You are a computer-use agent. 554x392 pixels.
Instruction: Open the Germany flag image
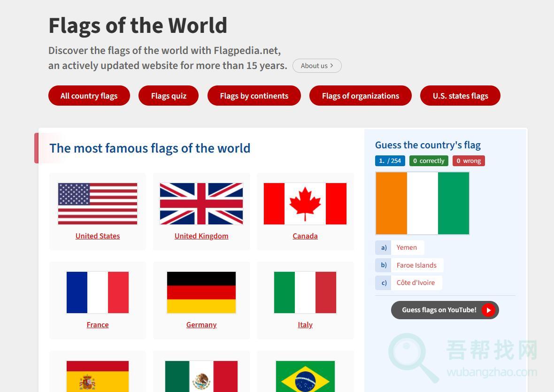(x=201, y=292)
